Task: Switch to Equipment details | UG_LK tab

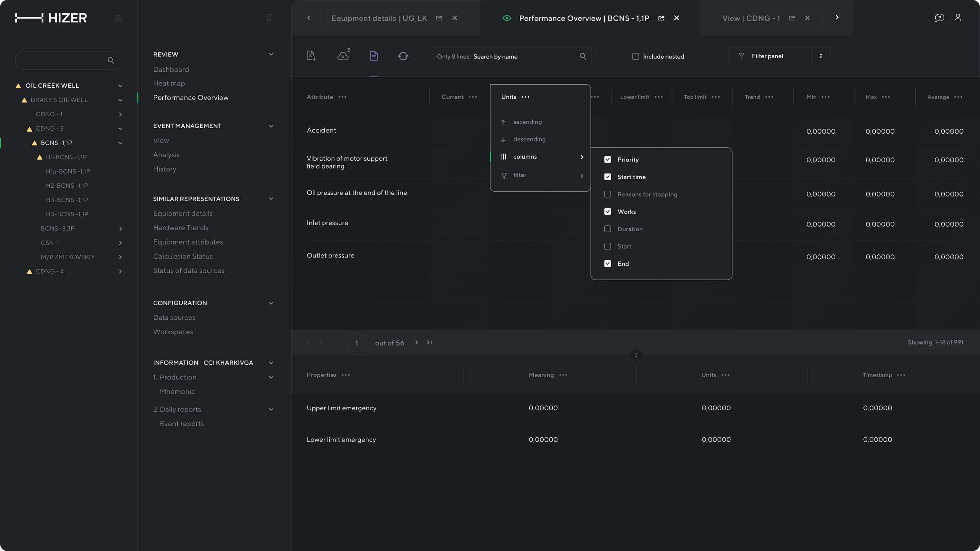Action: (x=379, y=18)
